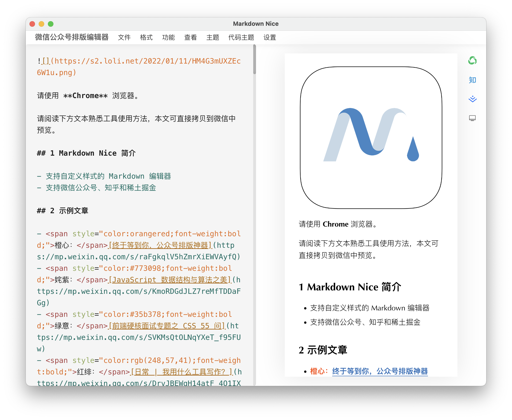Viewport: 512px width, 420px height.
Task: Click [终于等到你，公众号排版神器] in editor source
Action: 160,245
